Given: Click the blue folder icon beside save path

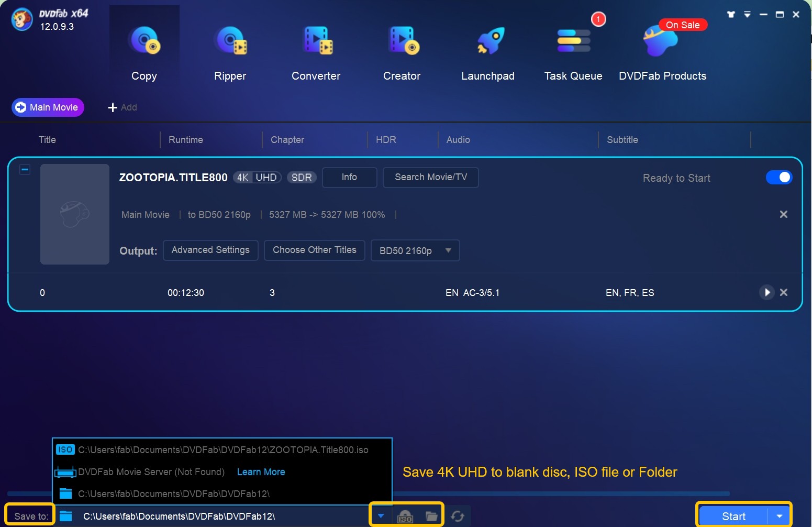Looking at the screenshot, I should click(x=65, y=517).
